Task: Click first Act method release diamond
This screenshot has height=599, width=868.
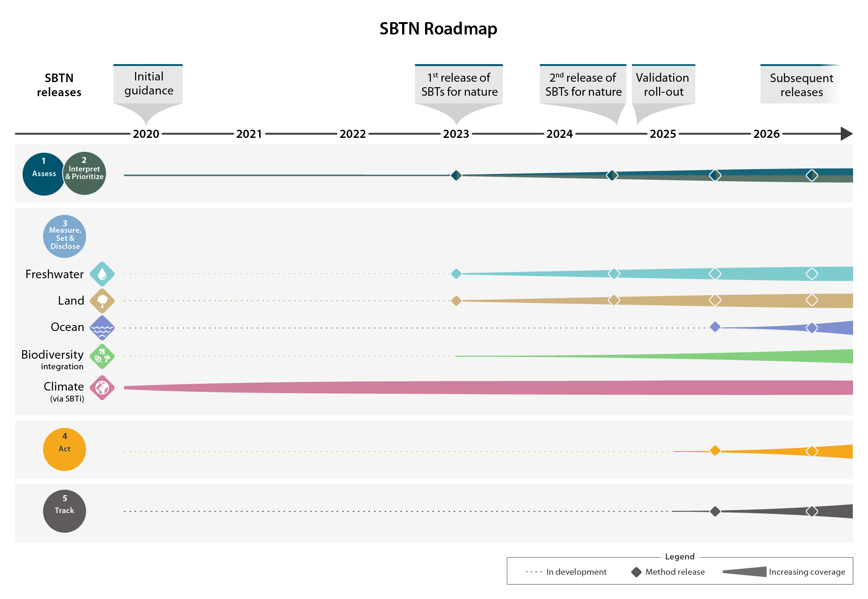Action: click(715, 450)
